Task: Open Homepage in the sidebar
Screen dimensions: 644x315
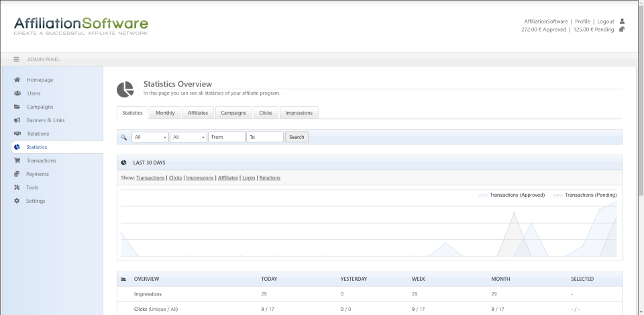Action: tap(40, 80)
